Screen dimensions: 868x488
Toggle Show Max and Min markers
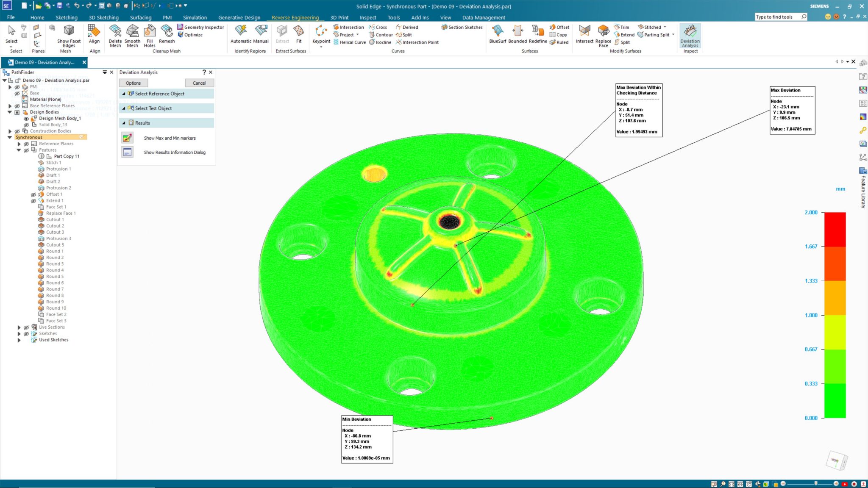(128, 138)
